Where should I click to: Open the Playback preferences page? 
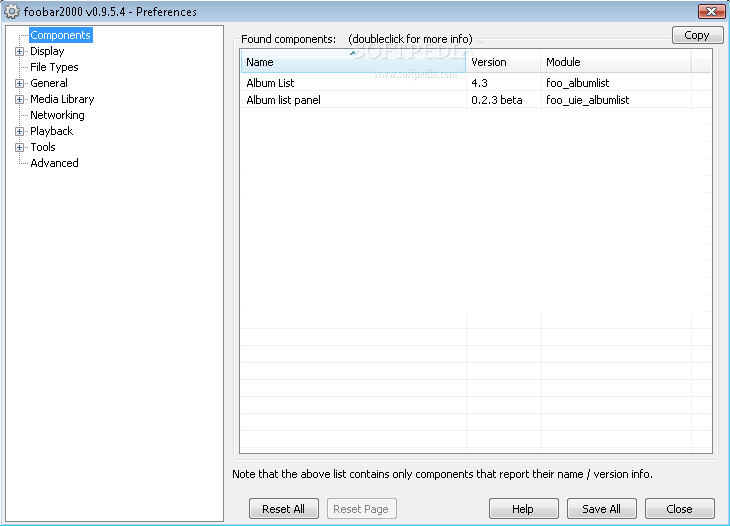(51, 131)
